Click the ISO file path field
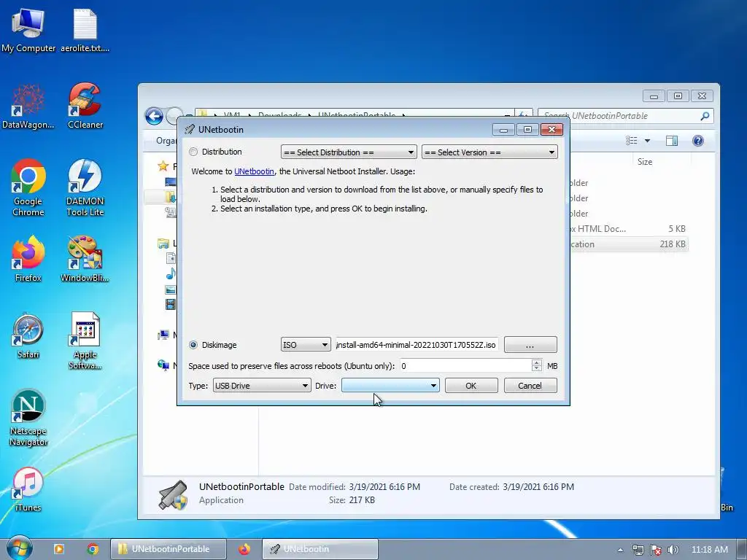 [x=417, y=345]
